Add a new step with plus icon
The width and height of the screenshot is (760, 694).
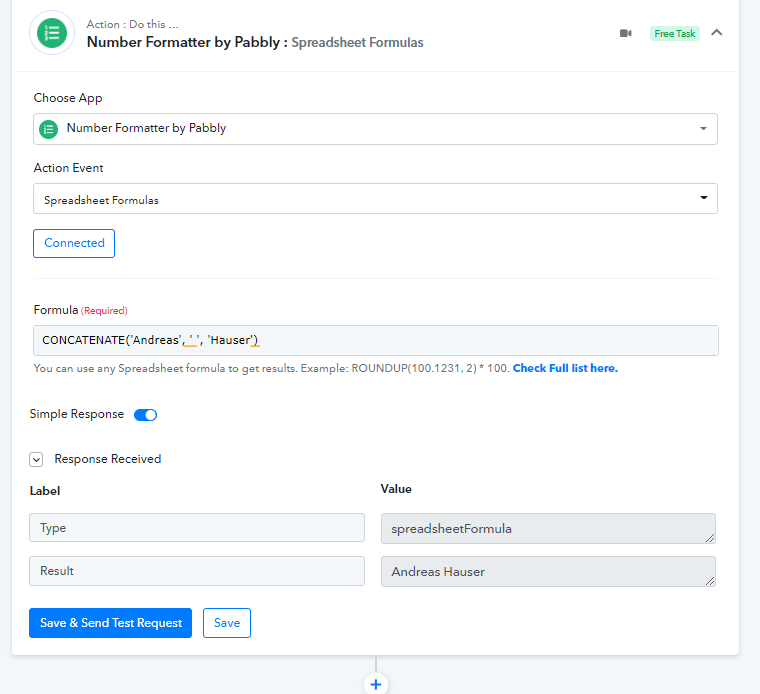376,684
